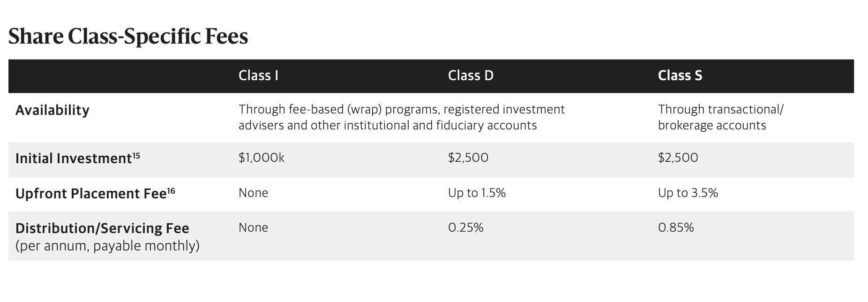Click the 0.25% distribution fee value
This screenshot has height=302, width=868.
(466, 227)
